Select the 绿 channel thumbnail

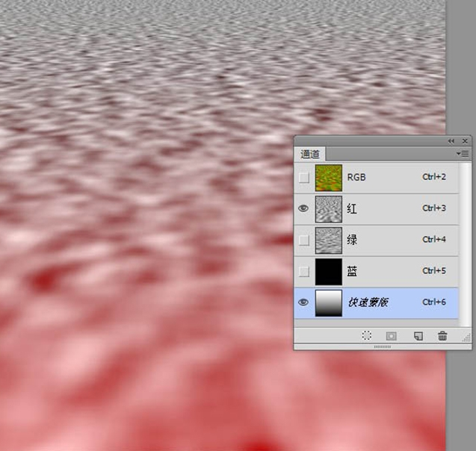329,240
